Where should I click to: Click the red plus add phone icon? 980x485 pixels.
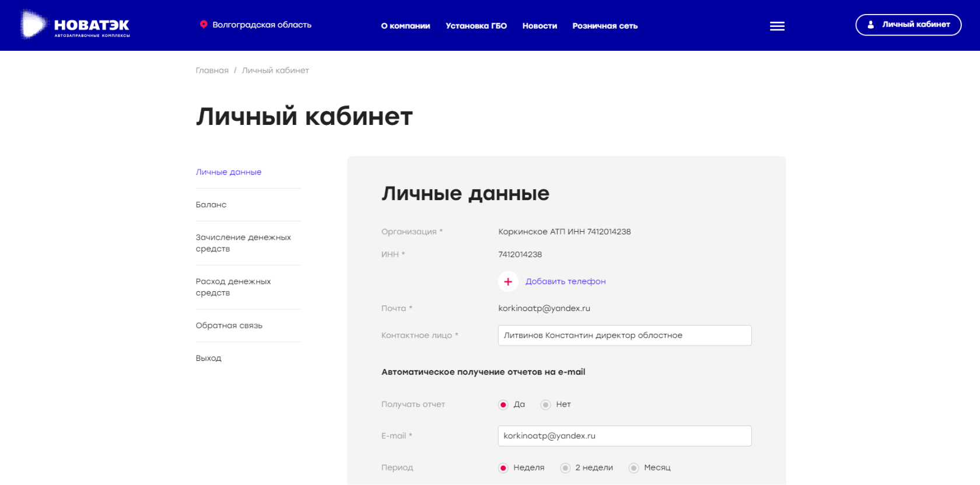point(508,281)
